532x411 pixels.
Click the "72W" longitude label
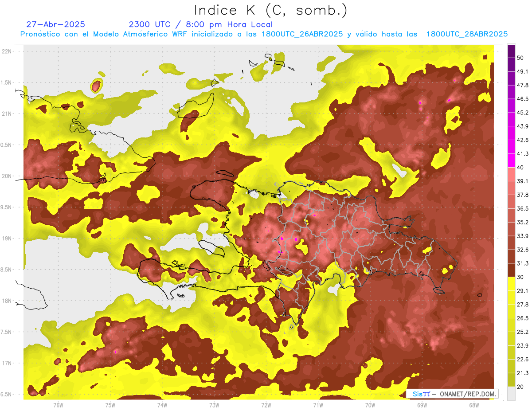point(266,405)
